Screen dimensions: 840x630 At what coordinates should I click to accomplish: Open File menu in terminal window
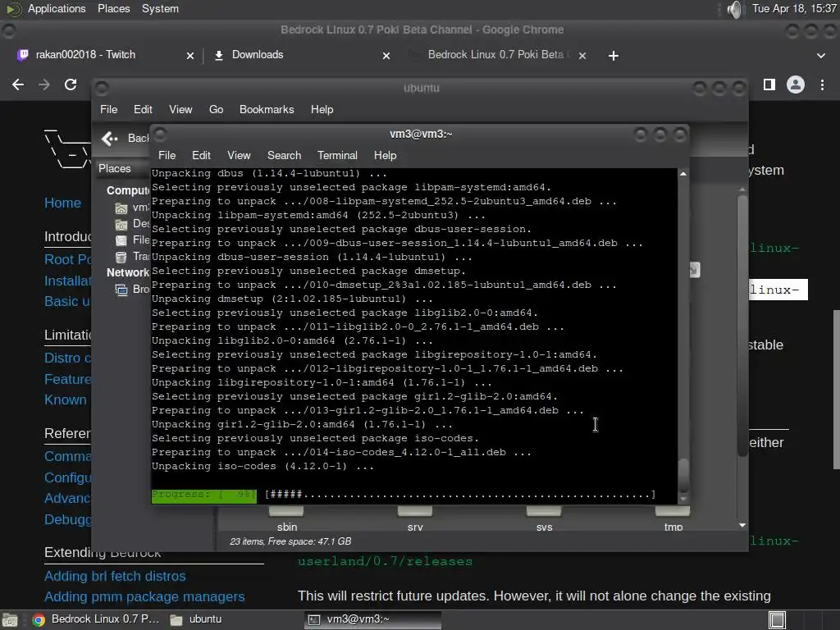click(x=167, y=155)
